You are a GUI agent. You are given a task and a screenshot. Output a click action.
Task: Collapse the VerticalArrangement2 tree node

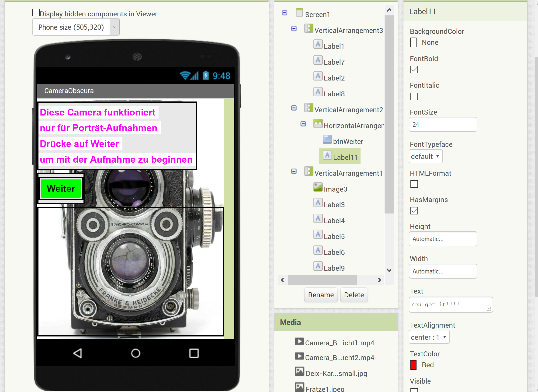coord(294,108)
